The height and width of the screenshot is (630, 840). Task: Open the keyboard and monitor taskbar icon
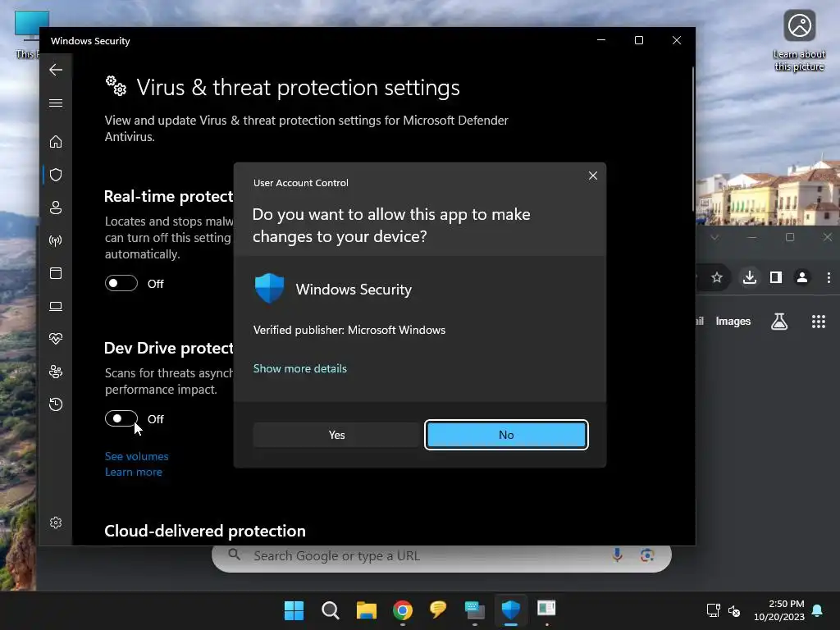click(x=475, y=609)
